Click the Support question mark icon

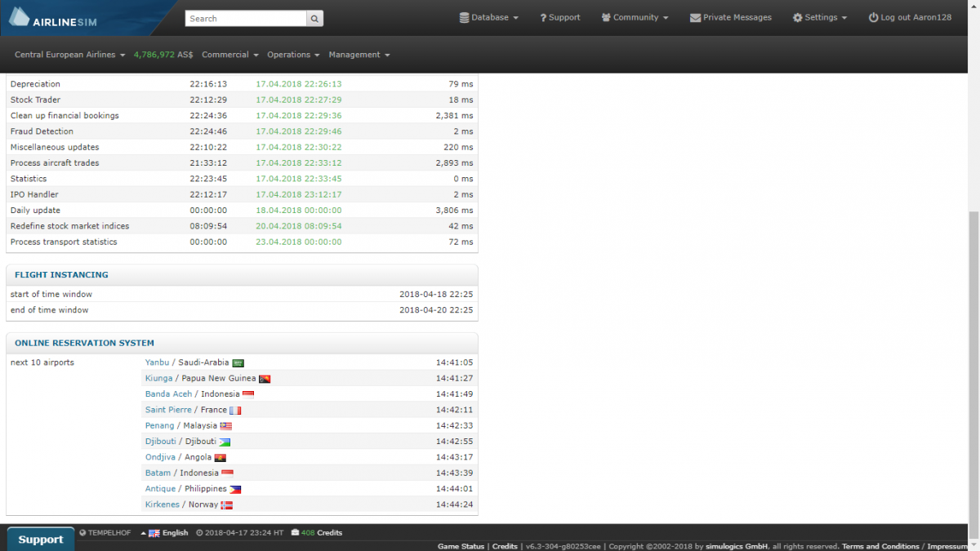click(543, 17)
